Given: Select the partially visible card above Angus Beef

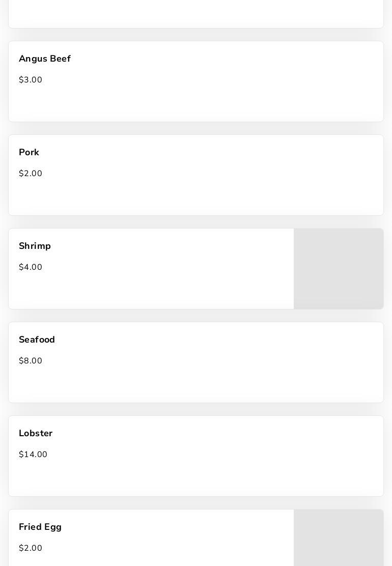Looking at the screenshot, I should coord(196,14).
